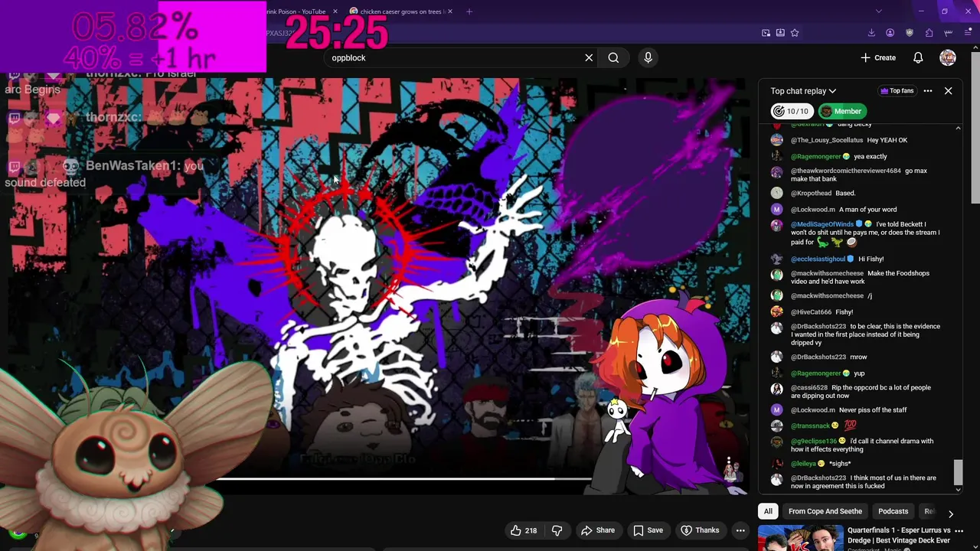
Task: Open the account avatar menu
Action: pyautogui.click(x=948, y=57)
